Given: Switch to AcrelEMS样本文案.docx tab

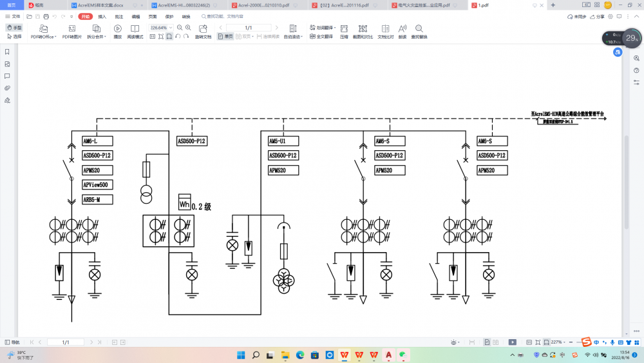Looking at the screenshot, I should click(107, 5).
